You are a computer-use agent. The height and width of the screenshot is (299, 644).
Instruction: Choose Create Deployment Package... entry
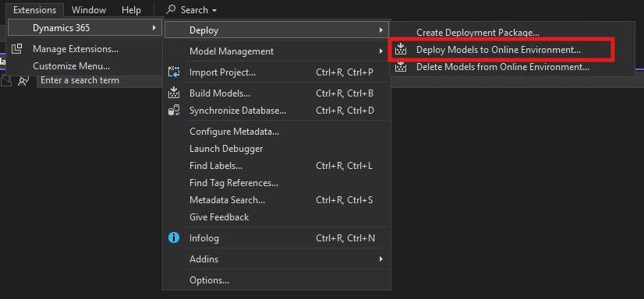(511, 33)
